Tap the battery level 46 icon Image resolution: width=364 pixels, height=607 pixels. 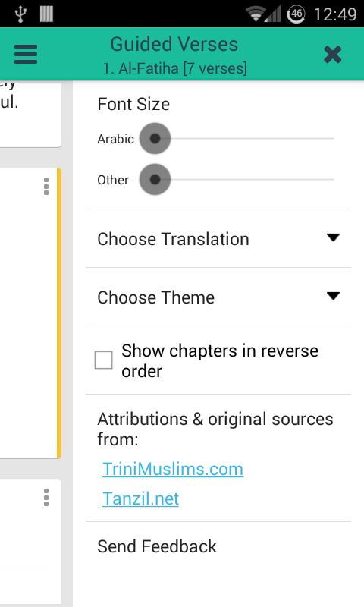tap(296, 14)
